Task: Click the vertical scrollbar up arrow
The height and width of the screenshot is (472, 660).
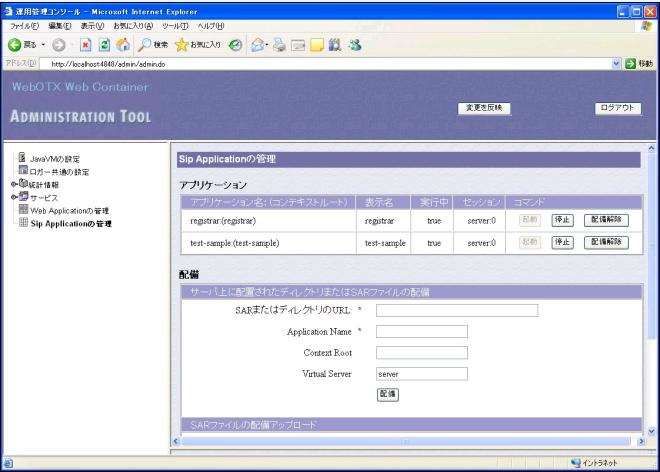Action: click(651, 148)
